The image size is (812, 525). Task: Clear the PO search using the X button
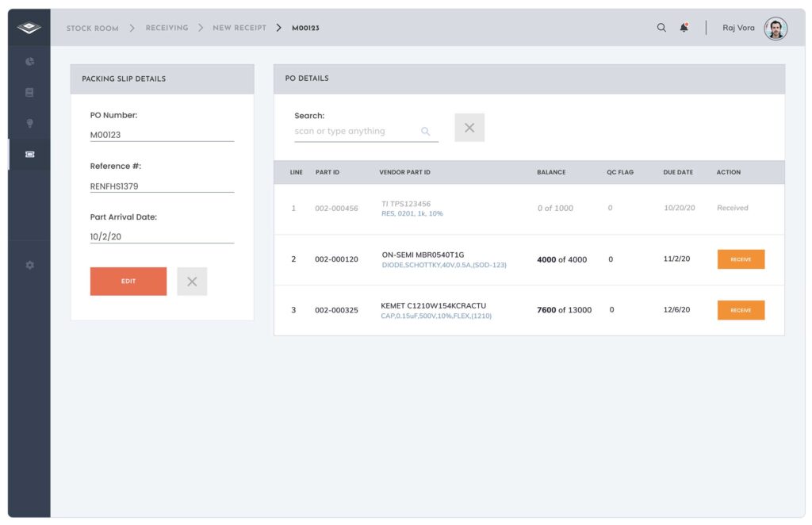pos(469,127)
